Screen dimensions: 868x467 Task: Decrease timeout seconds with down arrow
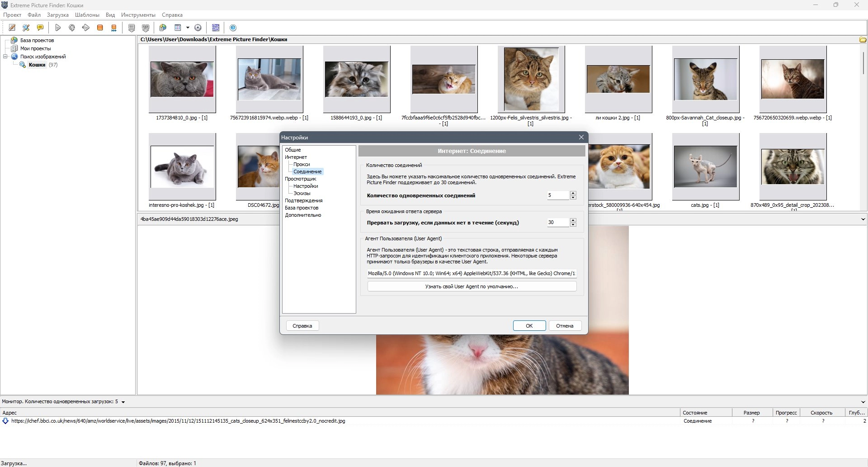pos(573,224)
